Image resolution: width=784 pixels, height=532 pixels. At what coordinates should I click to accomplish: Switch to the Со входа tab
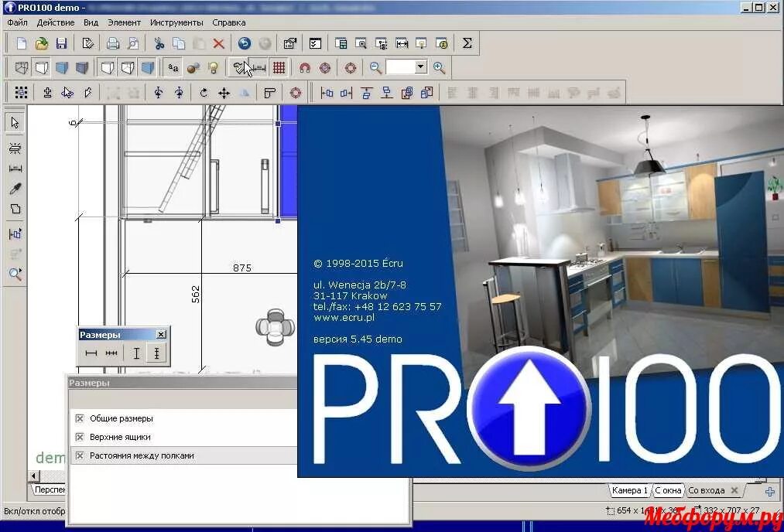click(706, 490)
